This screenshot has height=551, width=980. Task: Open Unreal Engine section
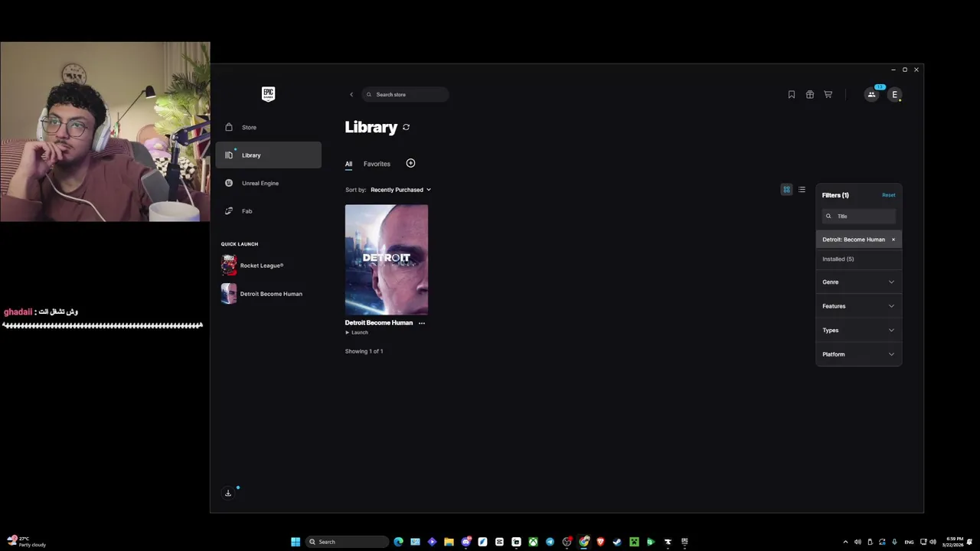pyautogui.click(x=268, y=184)
